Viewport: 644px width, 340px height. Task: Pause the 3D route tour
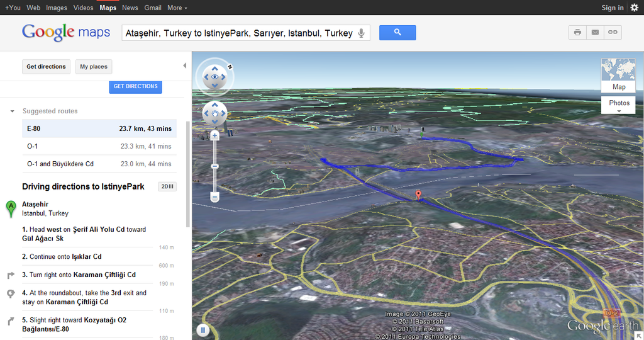(203, 330)
